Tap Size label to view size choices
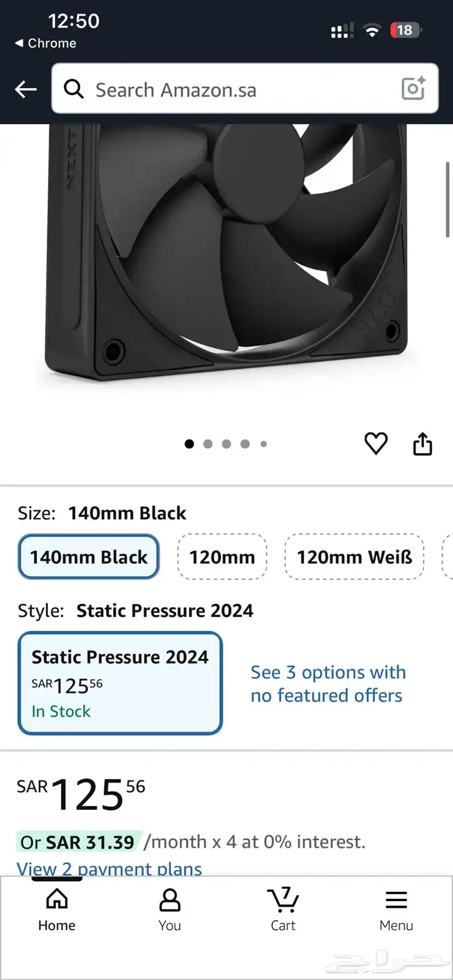The height and width of the screenshot is (980, 453). click(x=37, y=513)
